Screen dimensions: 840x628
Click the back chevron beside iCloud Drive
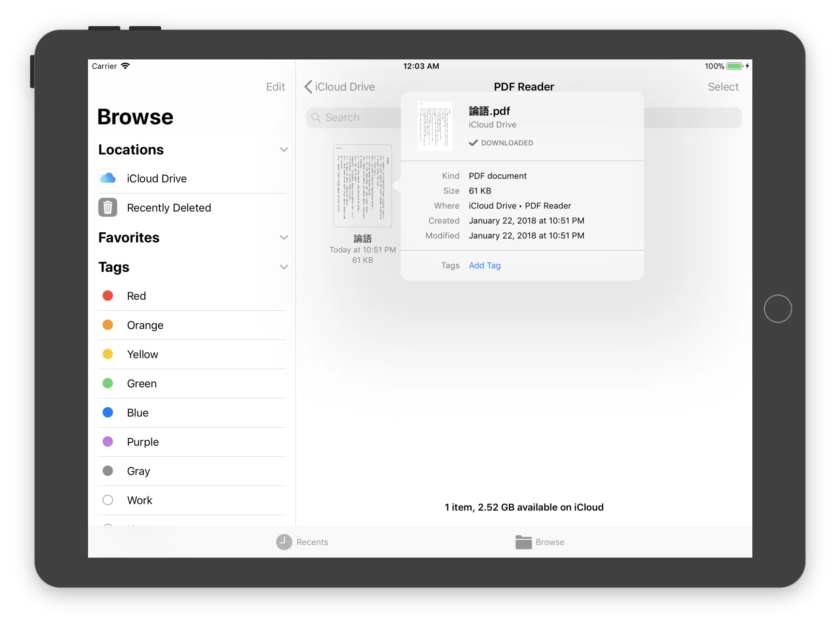click(308, 87)
